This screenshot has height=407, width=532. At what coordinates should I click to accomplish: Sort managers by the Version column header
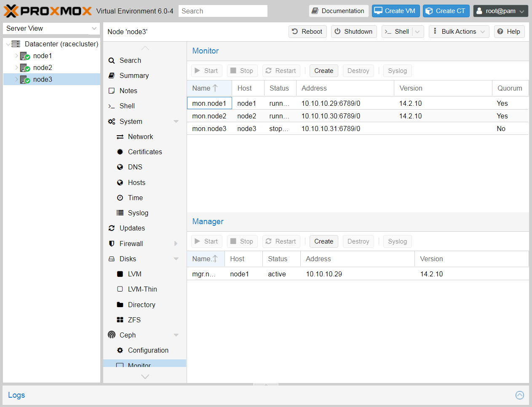coord(472,259)
